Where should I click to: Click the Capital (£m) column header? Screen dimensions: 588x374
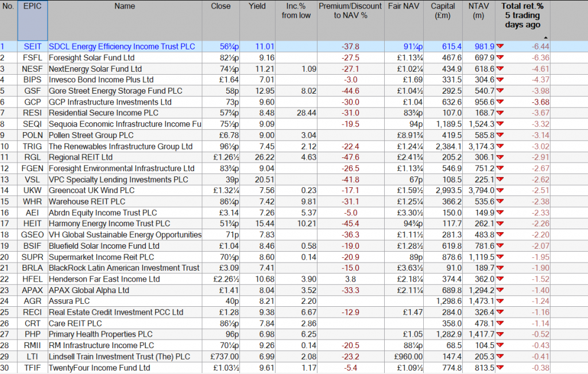tap(443, 21)
